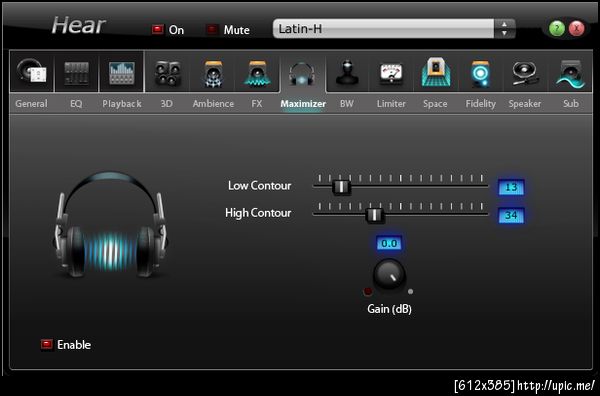600x396 pixels.
Task: Switch to the Sub tab label
Action: pos(571,104)
